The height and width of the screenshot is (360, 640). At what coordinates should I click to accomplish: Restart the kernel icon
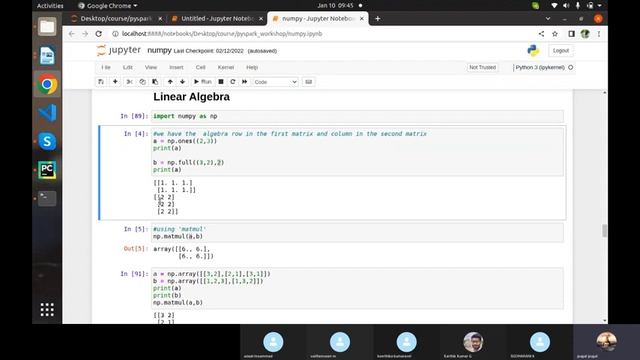(233, 82)
